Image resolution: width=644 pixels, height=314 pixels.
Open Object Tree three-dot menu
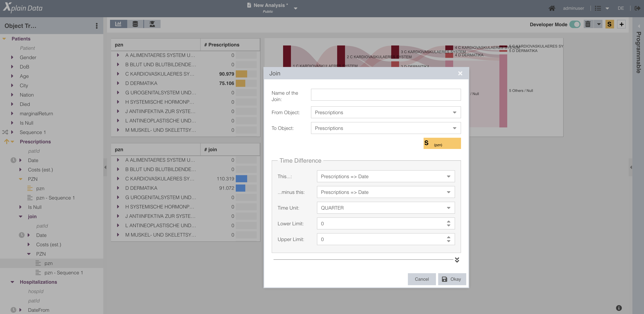97,26
